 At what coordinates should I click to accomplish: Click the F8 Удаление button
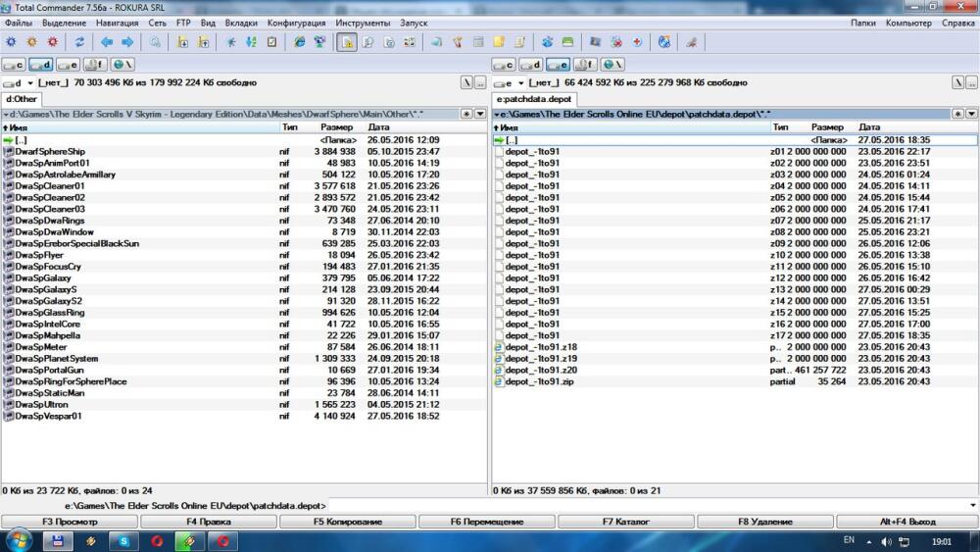[x=765, y=522]
